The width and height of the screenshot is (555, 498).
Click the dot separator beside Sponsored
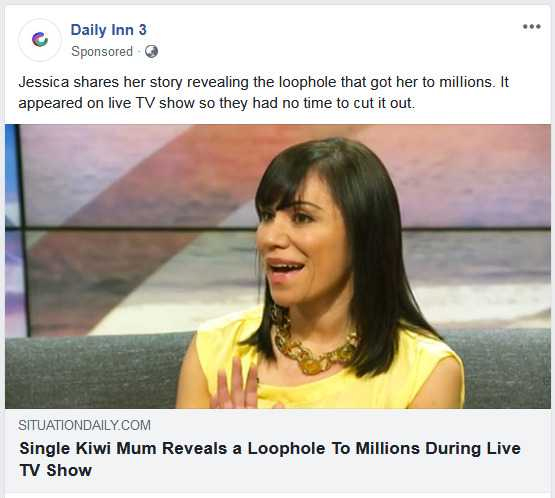click(139, 52)
